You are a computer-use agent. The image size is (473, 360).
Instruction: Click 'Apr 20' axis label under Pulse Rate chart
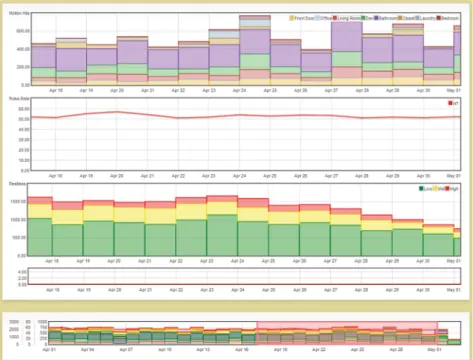coord(117,176)
